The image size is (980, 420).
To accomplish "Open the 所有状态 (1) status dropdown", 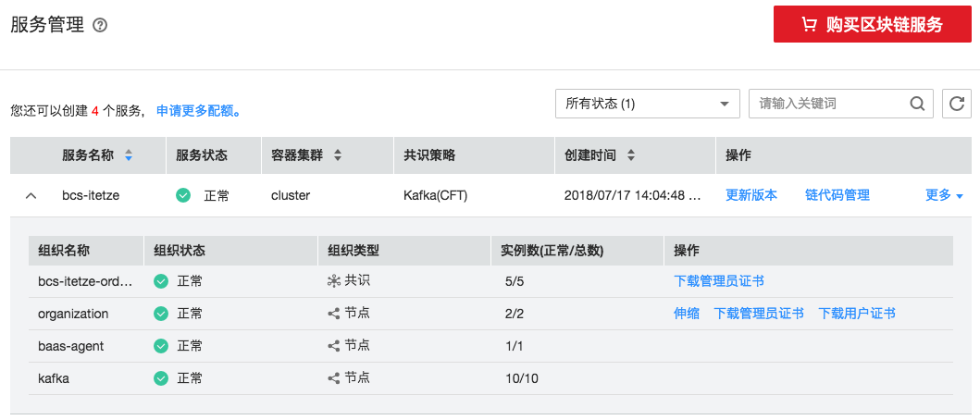I will coord(647,104).
